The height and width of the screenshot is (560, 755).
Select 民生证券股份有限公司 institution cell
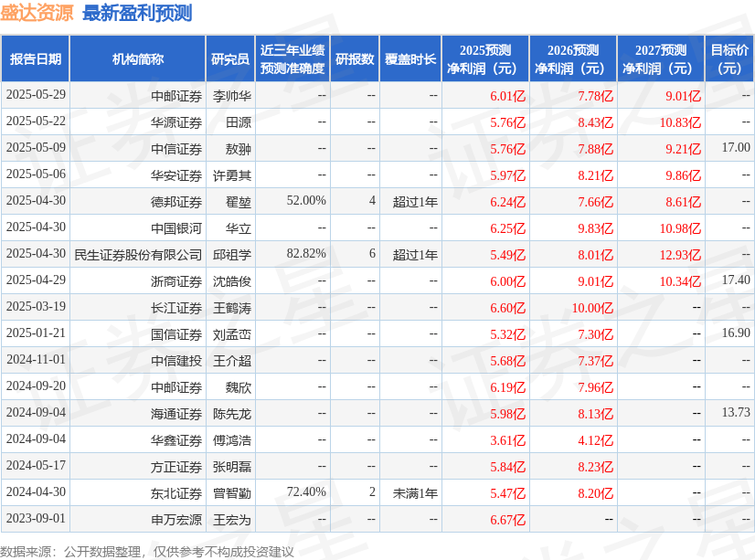pos(138,255)
